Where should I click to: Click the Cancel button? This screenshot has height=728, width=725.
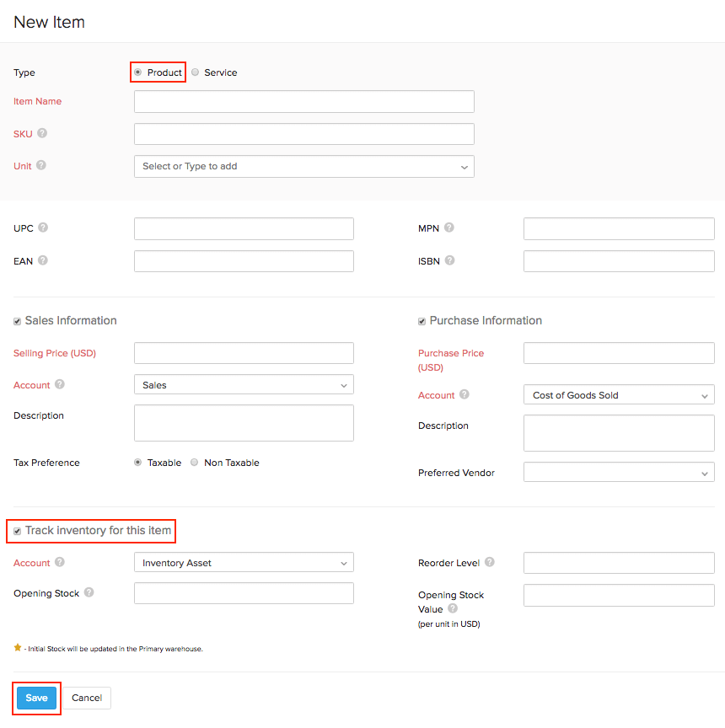pyautogui.click(x=87, y=698)
